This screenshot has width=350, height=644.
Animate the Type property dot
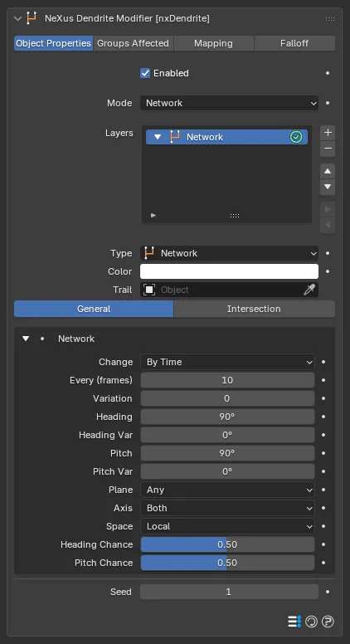pos(328,253)
